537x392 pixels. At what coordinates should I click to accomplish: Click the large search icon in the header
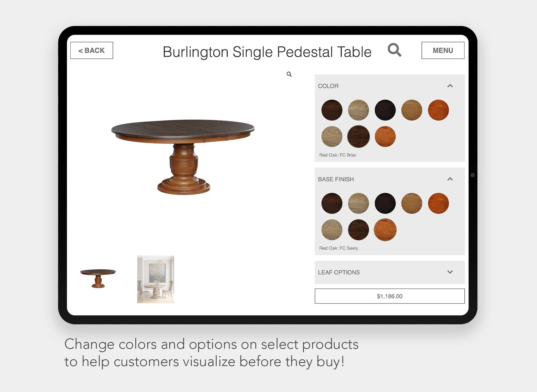(394, 50)
